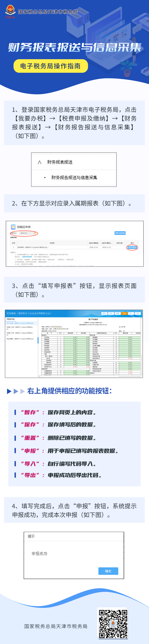Viewport: 149px width, 644px height.
Task: Open the 重置申报清册 link in tips
Action: (x=27, y=257)
